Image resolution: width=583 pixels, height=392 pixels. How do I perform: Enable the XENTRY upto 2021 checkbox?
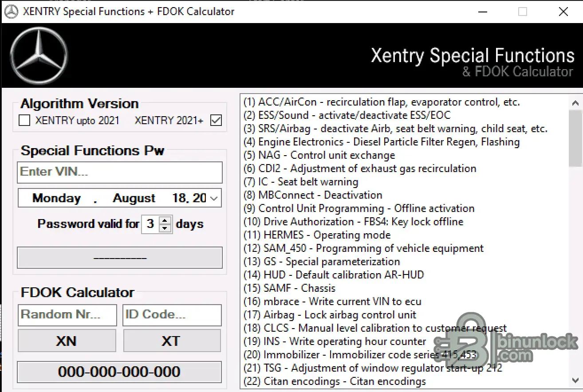pos(24,120)
